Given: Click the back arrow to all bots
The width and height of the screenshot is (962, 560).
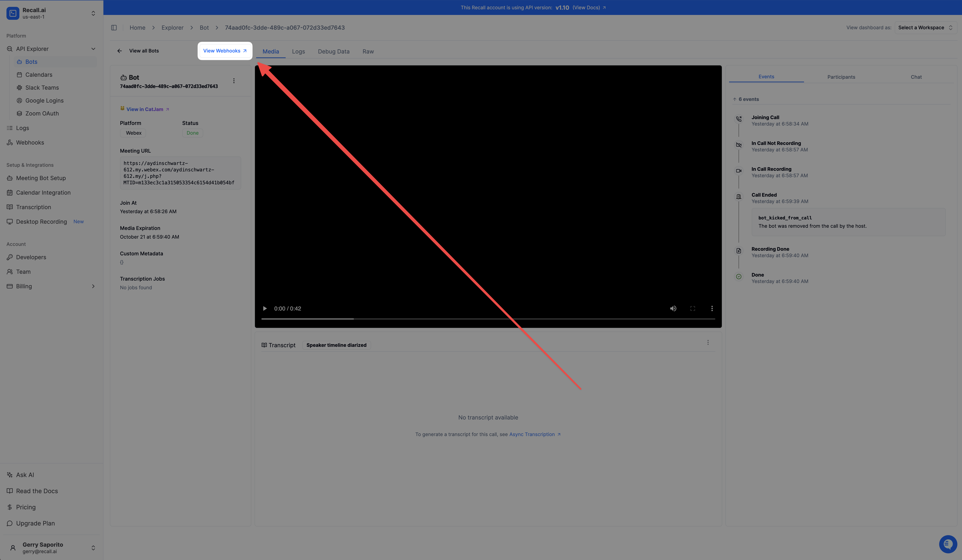Looking at the screenshot, I should 119,51.
